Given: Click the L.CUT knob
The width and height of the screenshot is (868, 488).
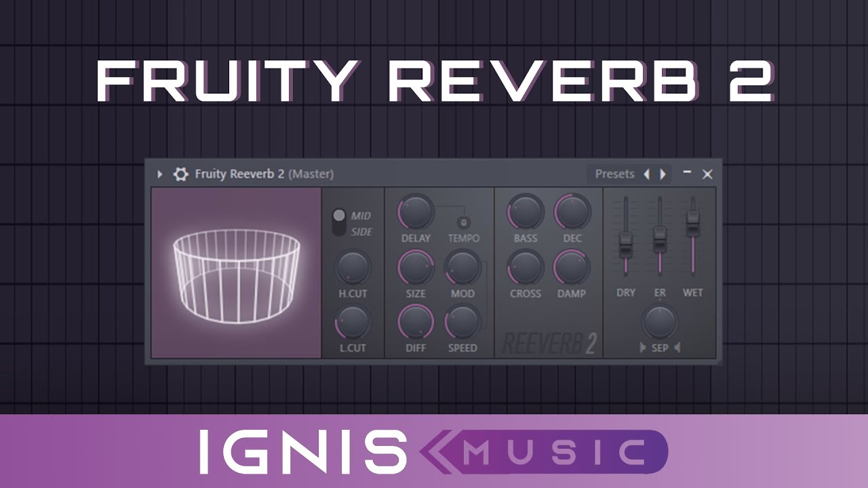Looking at the screenshot, I should tap(353, 321).
